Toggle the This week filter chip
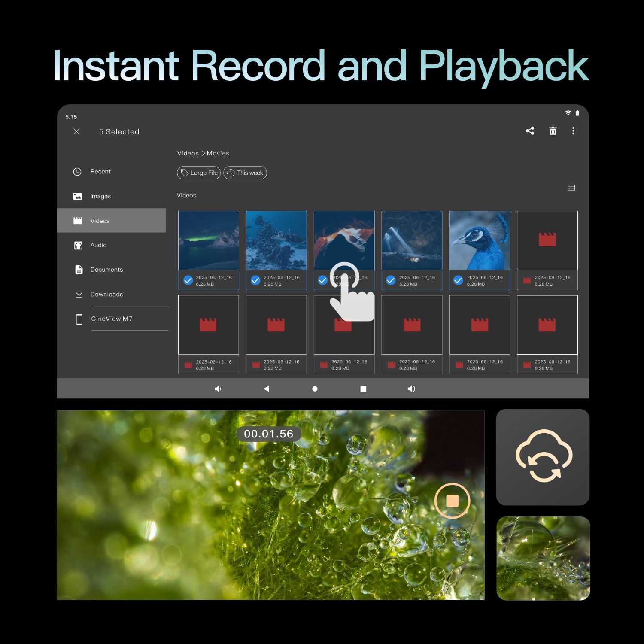 [x=245, y=173]
